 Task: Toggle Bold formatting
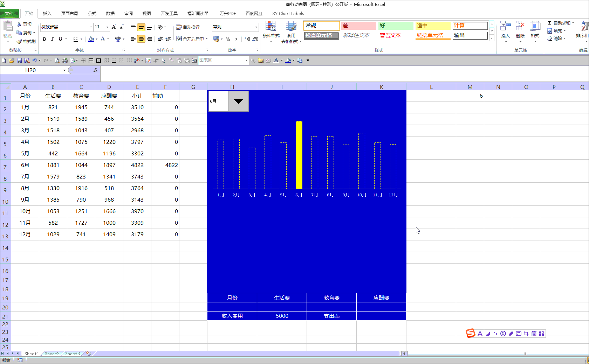click(44, 39)
